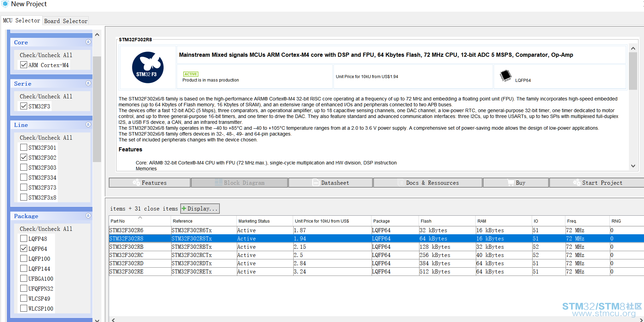
Task: Click the STM32 F3 butterfly logo
Action: tap(148, 67)
